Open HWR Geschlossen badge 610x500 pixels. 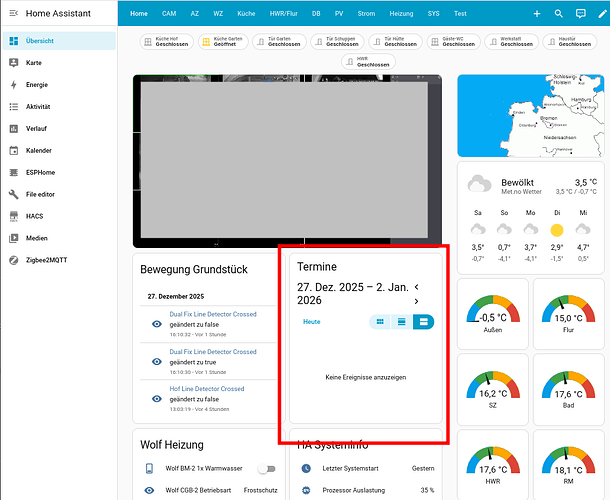368,62
